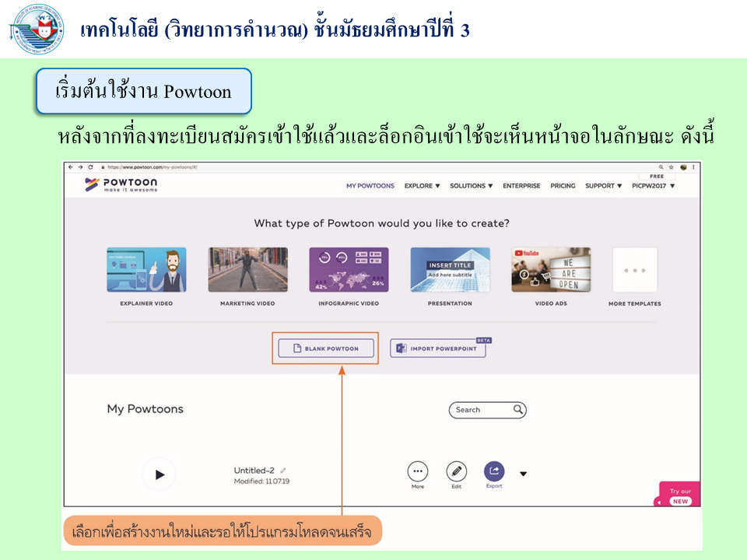Screen dimensions: 747x560
Task: Click the 'My Powtoons' heading
Action: point(146,409)
